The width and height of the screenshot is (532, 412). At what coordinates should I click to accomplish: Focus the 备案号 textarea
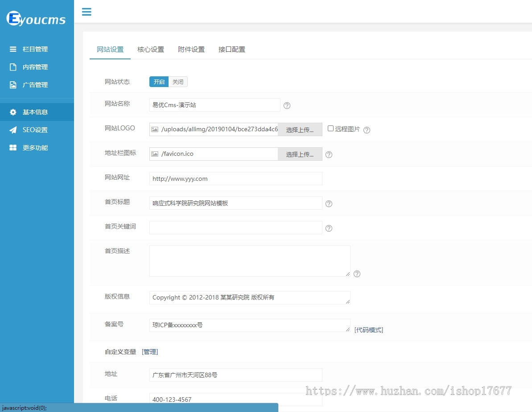(250, 325)
